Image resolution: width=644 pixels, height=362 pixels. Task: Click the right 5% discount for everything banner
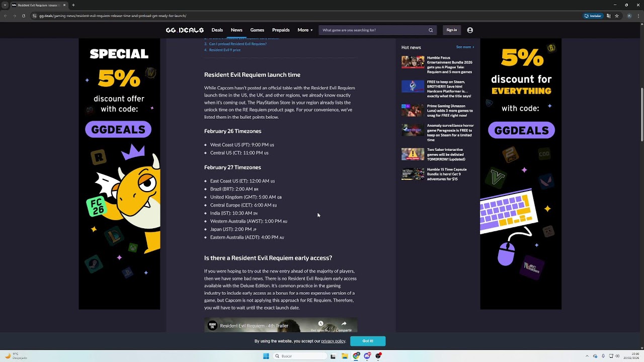pyautogui.click(x=521, y=174)
